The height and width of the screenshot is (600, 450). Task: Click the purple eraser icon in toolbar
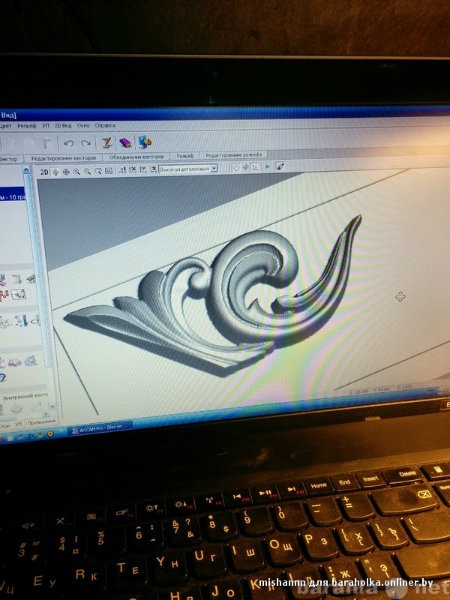click(x=125, y=143)
